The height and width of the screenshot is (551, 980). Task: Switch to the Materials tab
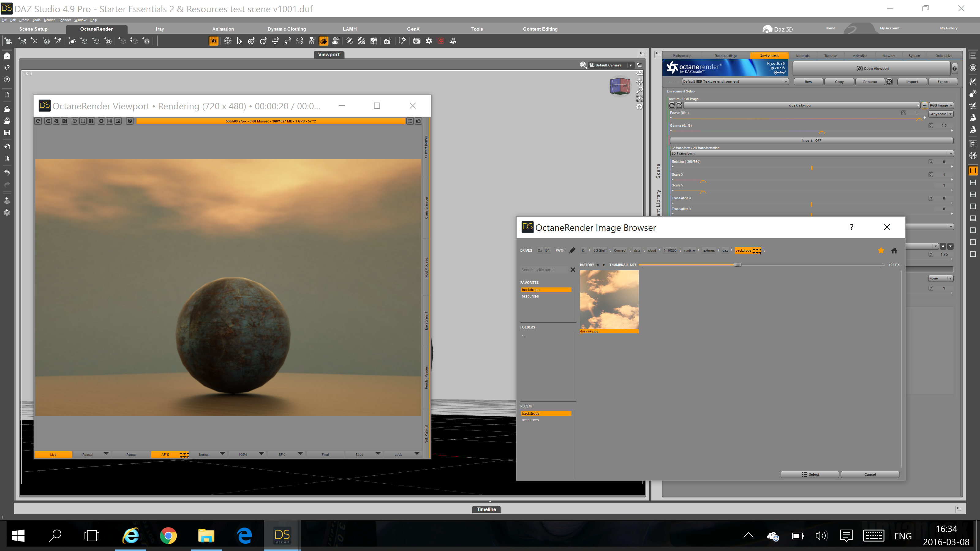point(802,55)
